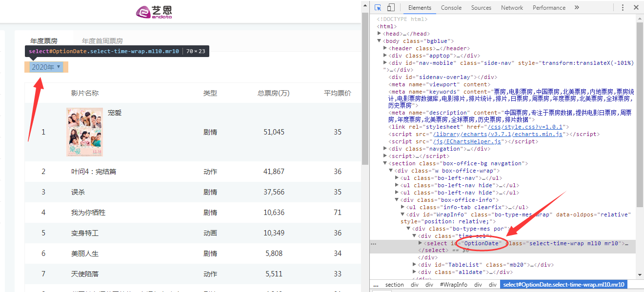644x292 pixels.
Task: Expand the nav-mobile div node
Action: click(385, 63)
